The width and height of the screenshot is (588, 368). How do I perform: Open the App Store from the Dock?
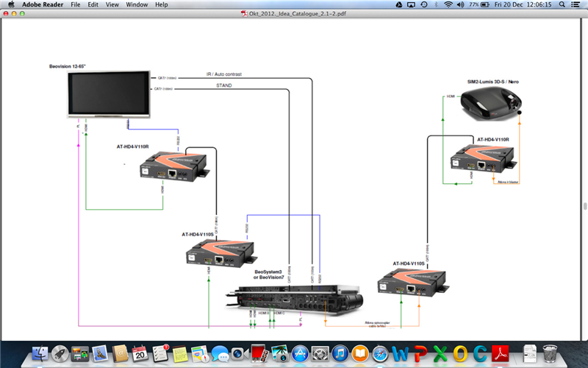(300, 354)
